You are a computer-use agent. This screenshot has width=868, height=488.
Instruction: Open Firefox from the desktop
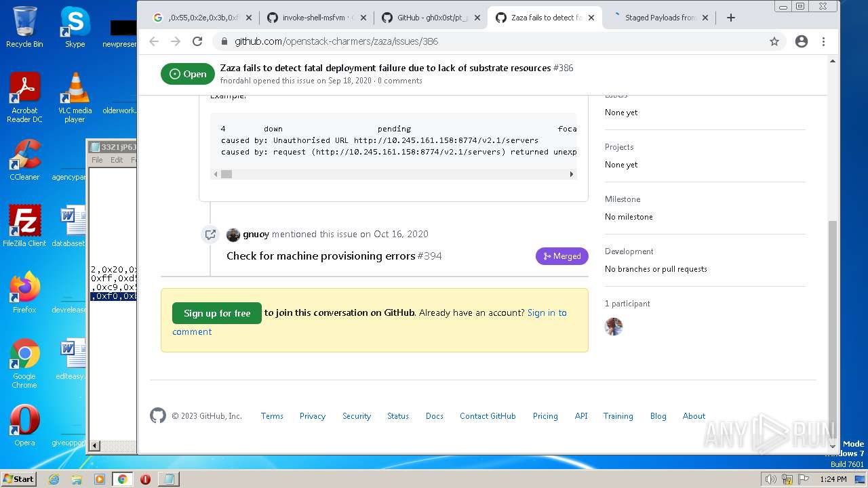(24, 293)
